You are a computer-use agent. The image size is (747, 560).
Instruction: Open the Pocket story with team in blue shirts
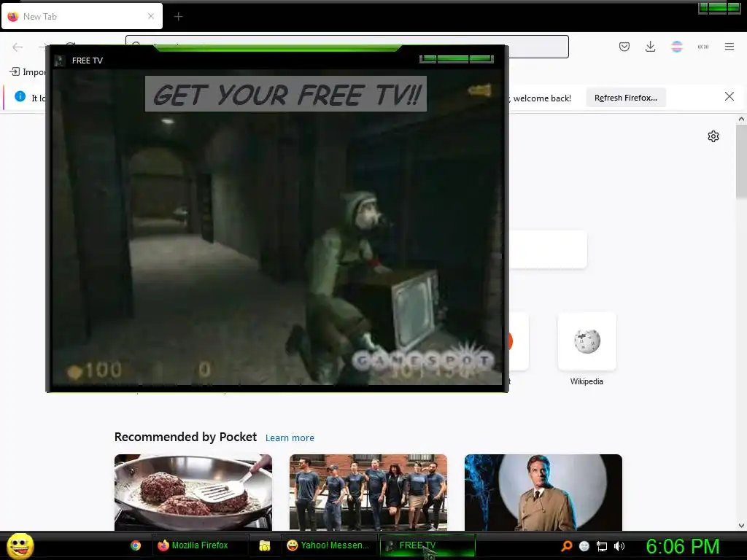point(368,492)
